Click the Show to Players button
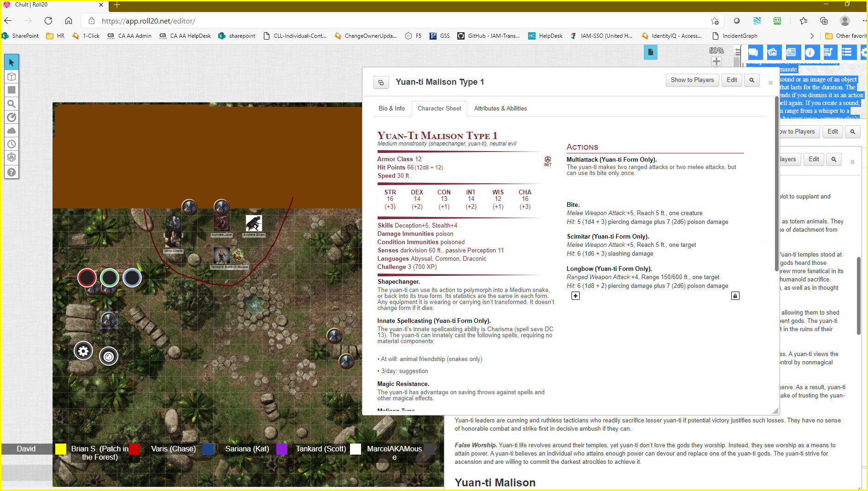This screenshot has width=868, height=491. coord(692,80)
